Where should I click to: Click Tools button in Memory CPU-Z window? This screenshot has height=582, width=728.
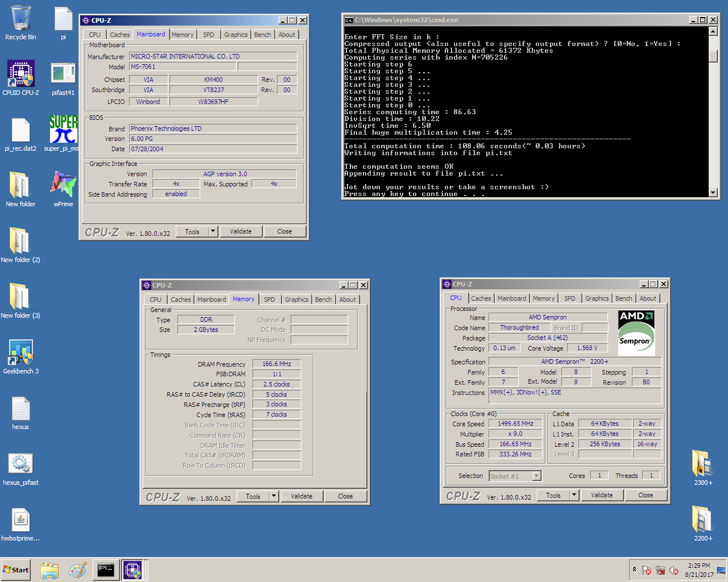(x=253, y=496)
